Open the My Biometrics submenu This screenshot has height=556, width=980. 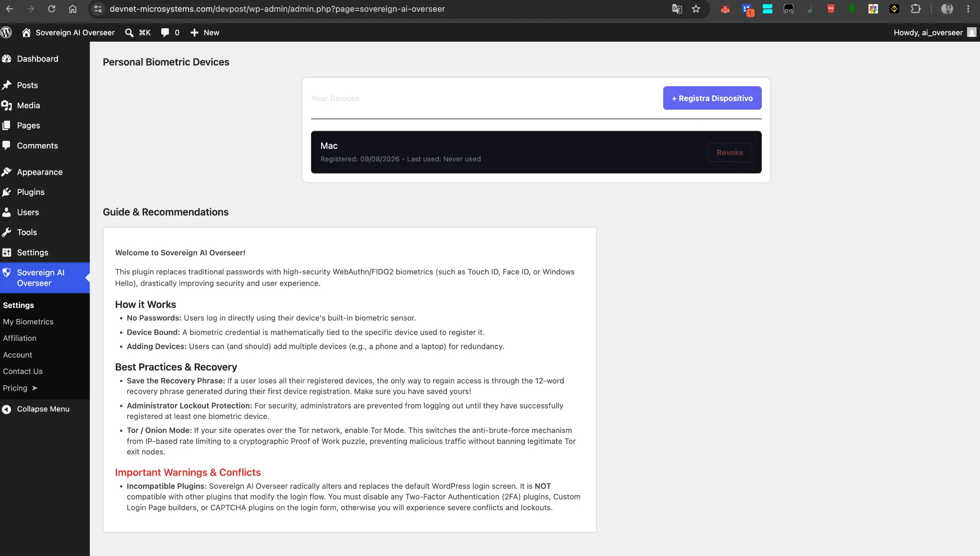[x=28, y=322]
